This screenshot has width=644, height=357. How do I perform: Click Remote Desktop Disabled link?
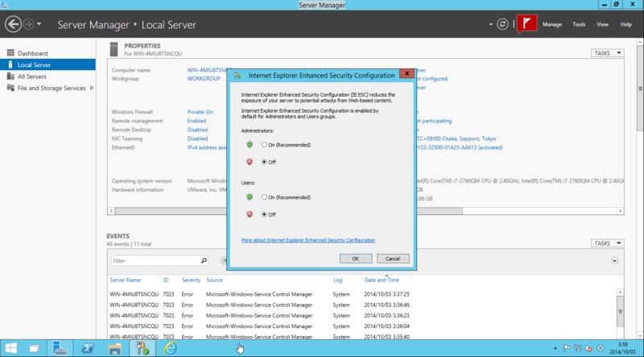click(x=197, y=130)
